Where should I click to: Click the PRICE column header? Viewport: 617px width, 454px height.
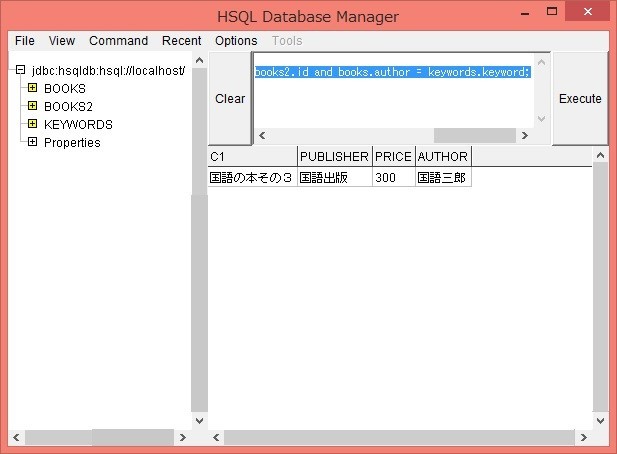pyautogui.click(x=393, y=157)
